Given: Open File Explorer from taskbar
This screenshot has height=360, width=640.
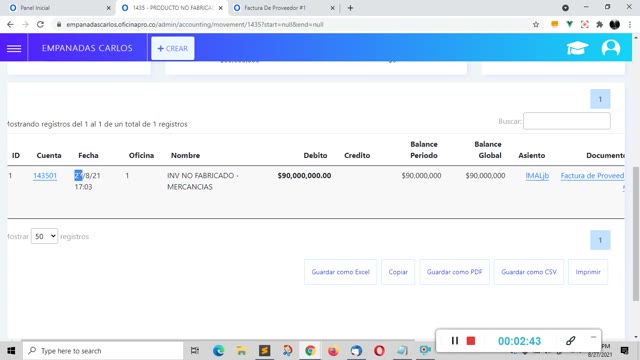Looking at the screenshot, I should (x=241, y=351).
